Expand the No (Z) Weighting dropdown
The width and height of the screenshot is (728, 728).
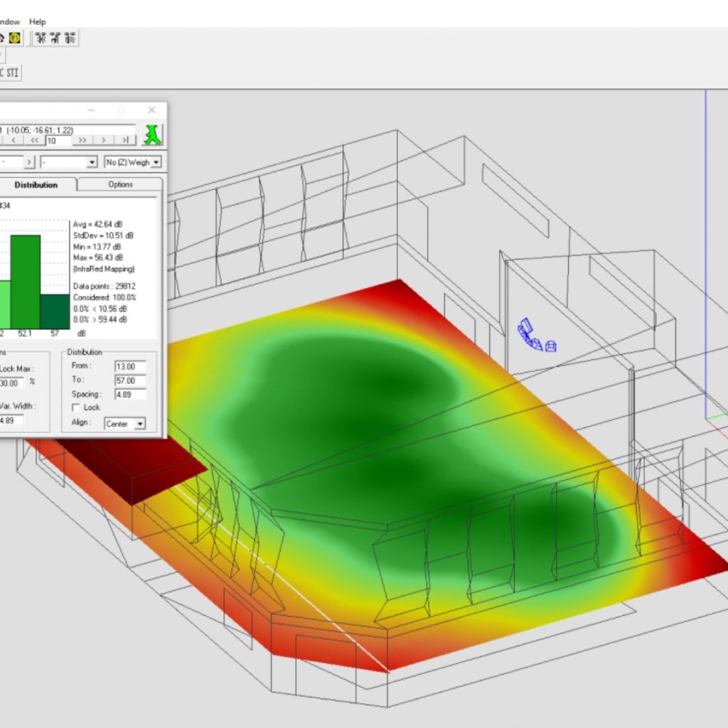pos(132,162)
